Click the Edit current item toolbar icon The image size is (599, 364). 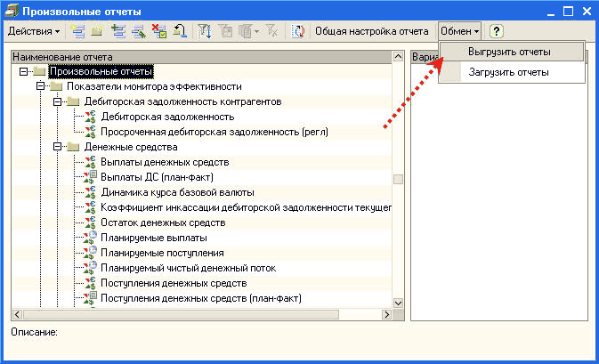click(138, 31)
